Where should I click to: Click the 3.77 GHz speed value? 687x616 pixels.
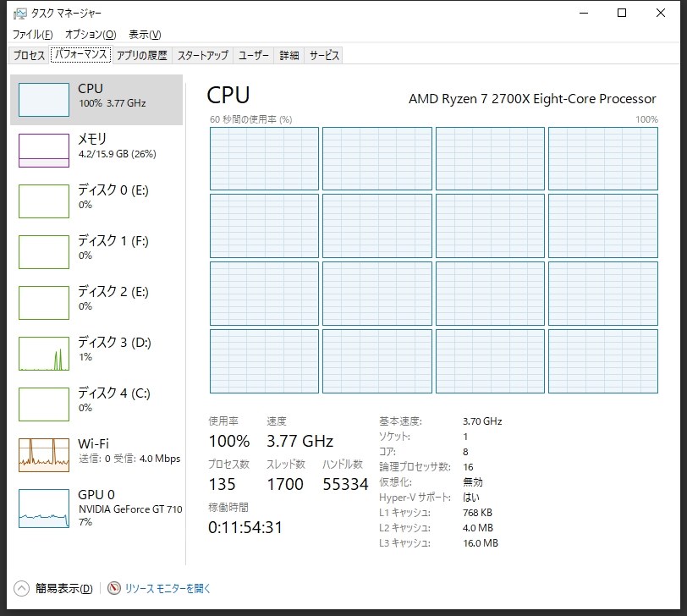300,441
